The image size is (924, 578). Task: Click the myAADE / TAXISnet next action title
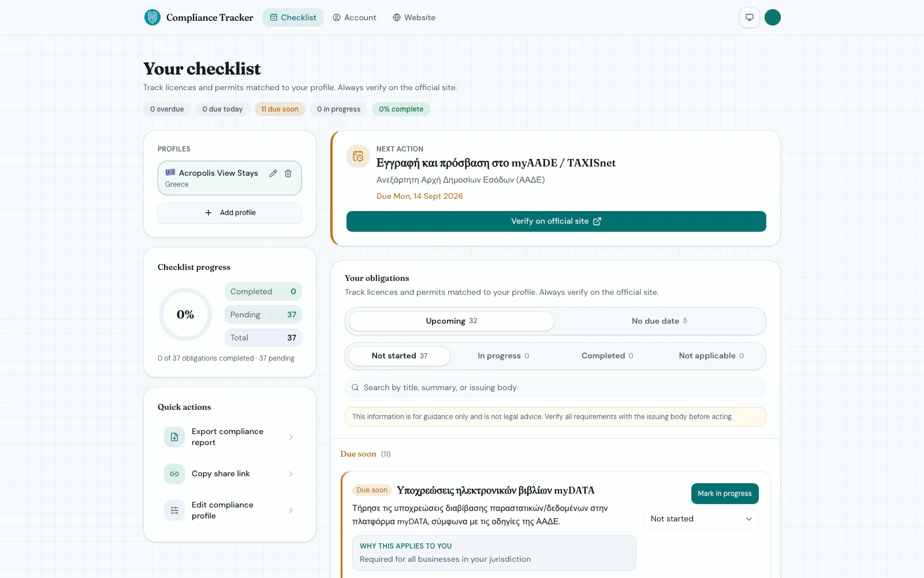click(496, 163)
